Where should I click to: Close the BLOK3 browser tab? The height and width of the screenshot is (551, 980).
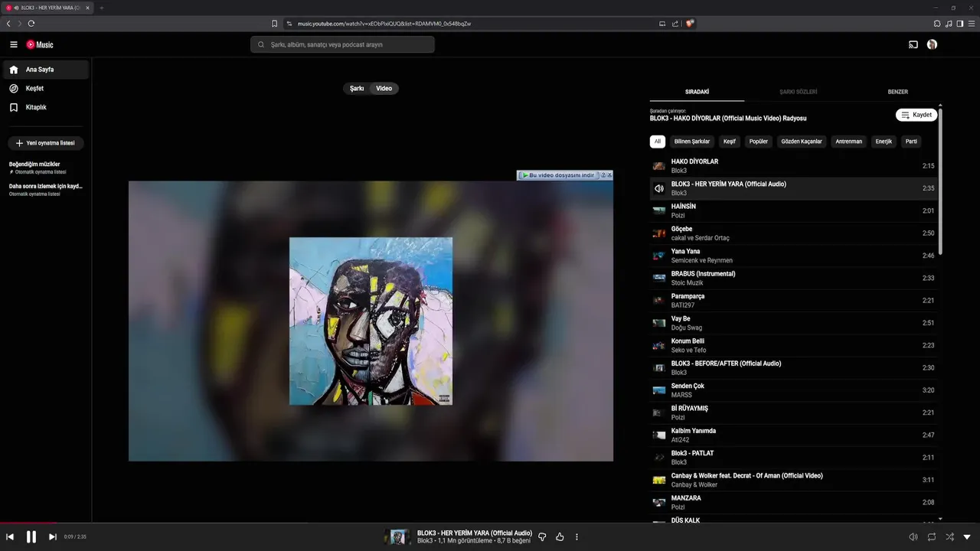88,8
